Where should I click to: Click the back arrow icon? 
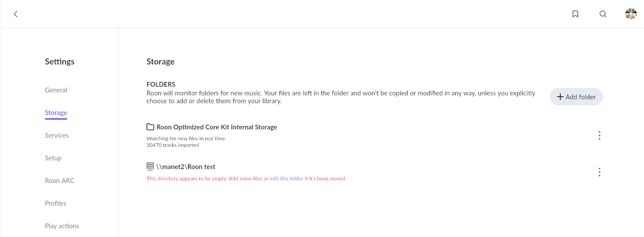16,14
